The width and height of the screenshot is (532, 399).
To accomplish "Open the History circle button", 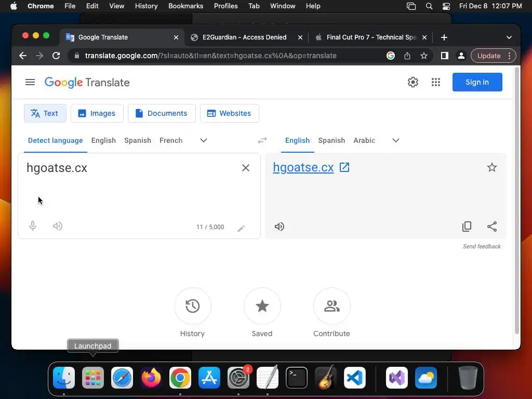I will coord(193,306).
